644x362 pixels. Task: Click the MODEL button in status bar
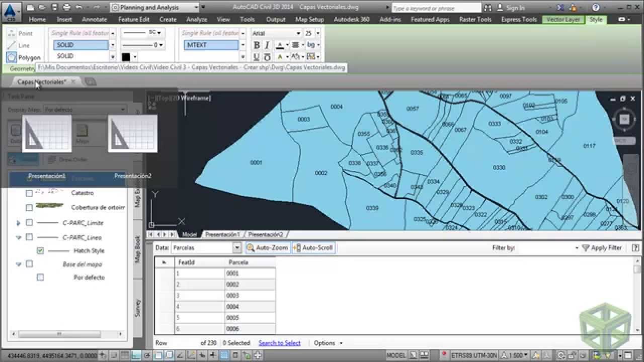[x=396, y=355]
